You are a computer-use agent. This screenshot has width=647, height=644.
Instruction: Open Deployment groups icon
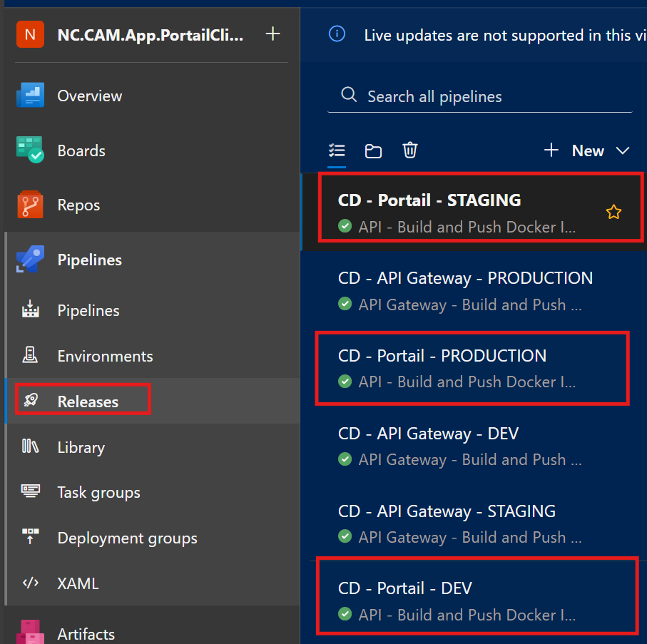31,538
